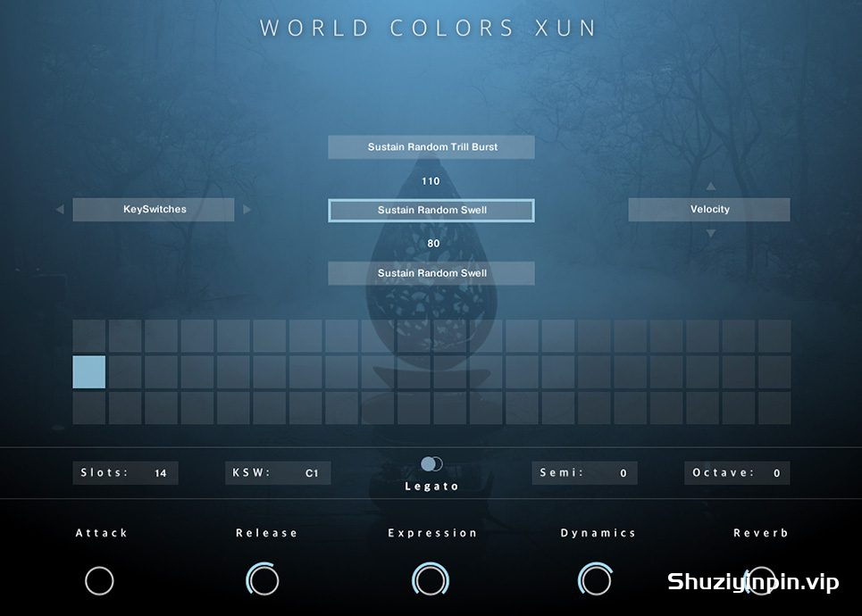This screenshot has width=862, height=616.
Task: Click the 110 velocity threshold value
Action: [x=431, y=181]
